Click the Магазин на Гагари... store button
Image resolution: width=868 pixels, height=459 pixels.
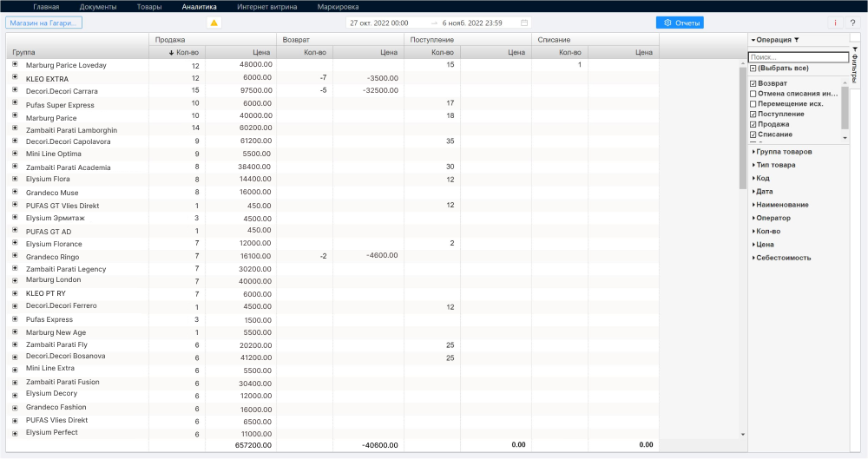[x=43, y=23]
